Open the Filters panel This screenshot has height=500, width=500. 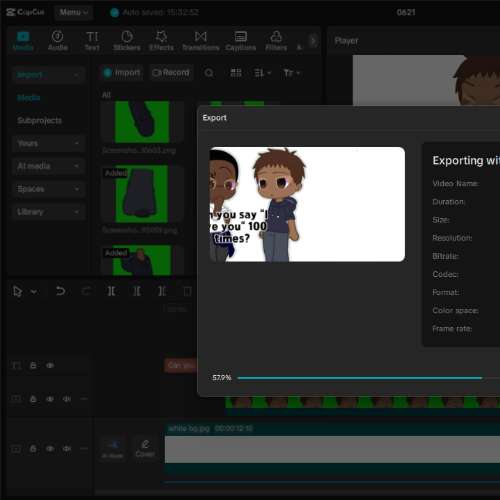[x=276, y=41]
